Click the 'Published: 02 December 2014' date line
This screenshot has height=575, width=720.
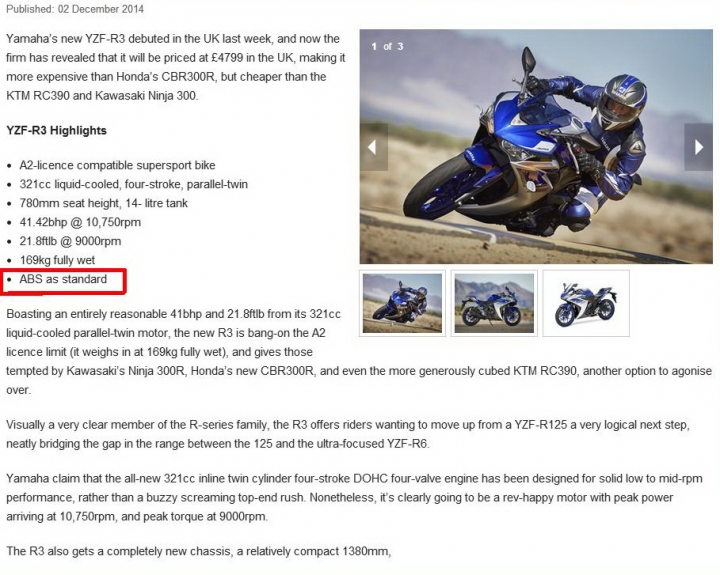pyautogui.click(x=75, y=9)
